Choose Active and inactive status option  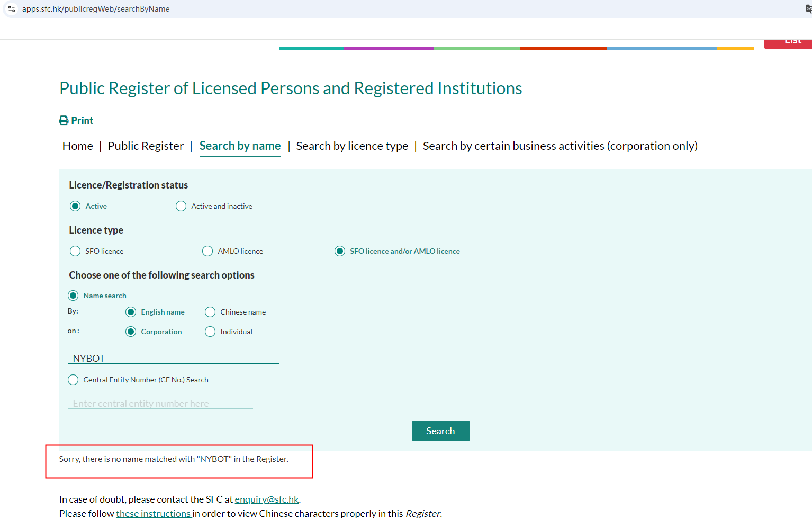coord(181,206)
